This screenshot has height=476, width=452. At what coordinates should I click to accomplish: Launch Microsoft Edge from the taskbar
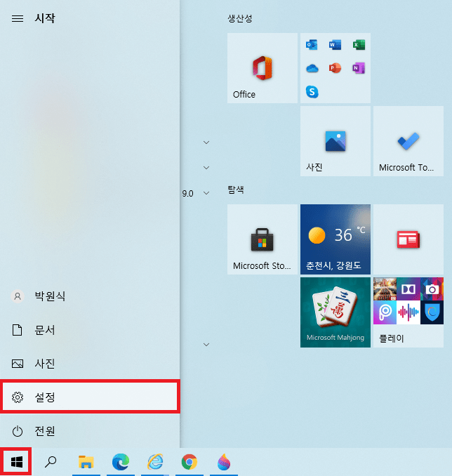(121, 462)
